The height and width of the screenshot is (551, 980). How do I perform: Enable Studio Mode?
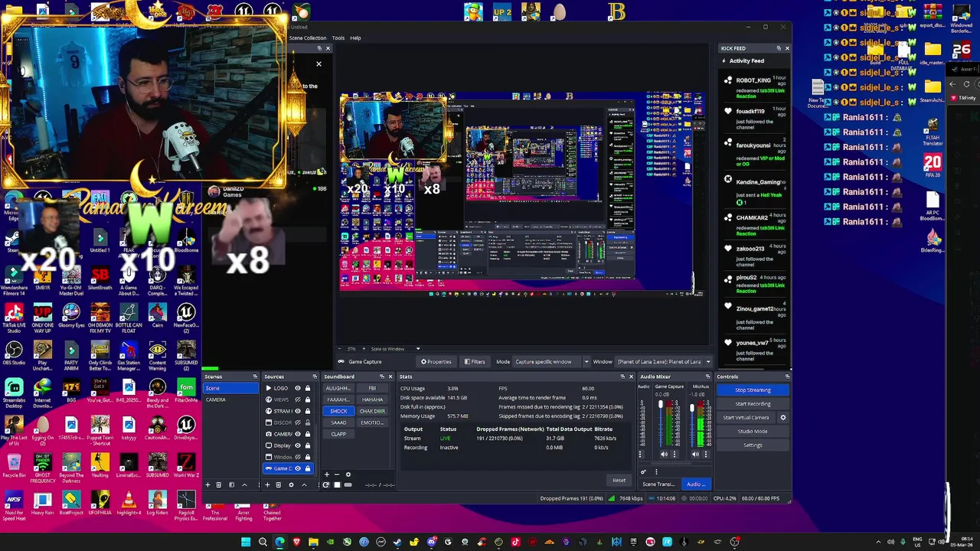click(x=753, y=432)
